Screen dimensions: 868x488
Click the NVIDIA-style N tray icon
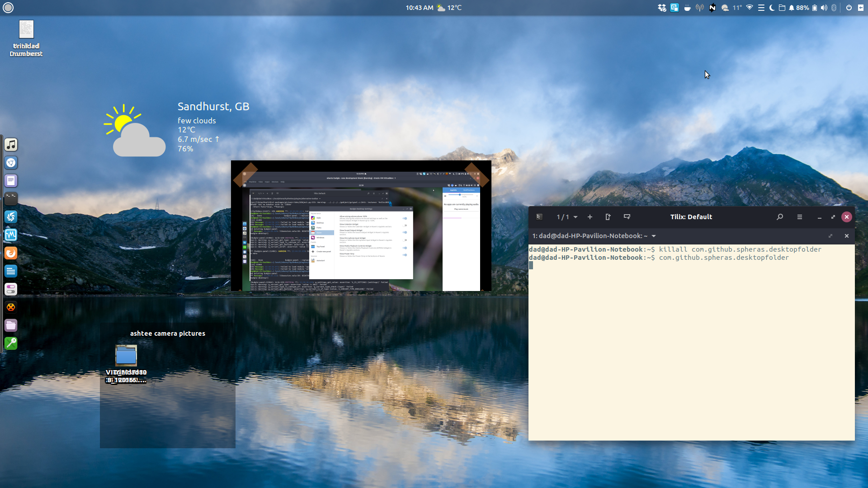(712, 8)
